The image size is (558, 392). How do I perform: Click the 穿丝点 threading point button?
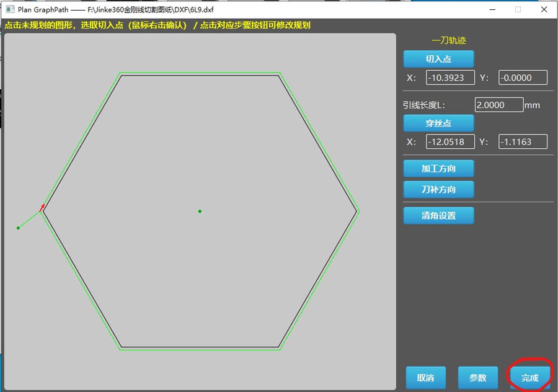tap(438, 123)
